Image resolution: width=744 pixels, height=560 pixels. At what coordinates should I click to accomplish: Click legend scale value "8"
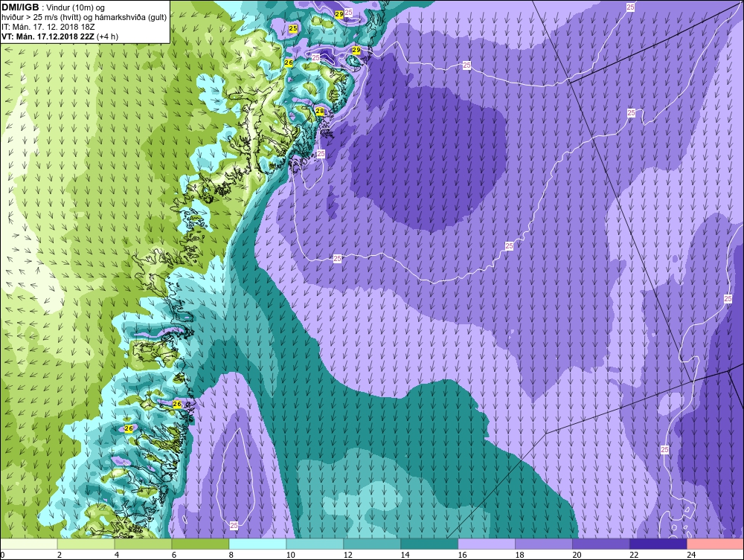pyautogui.click(x=231, y=555)
